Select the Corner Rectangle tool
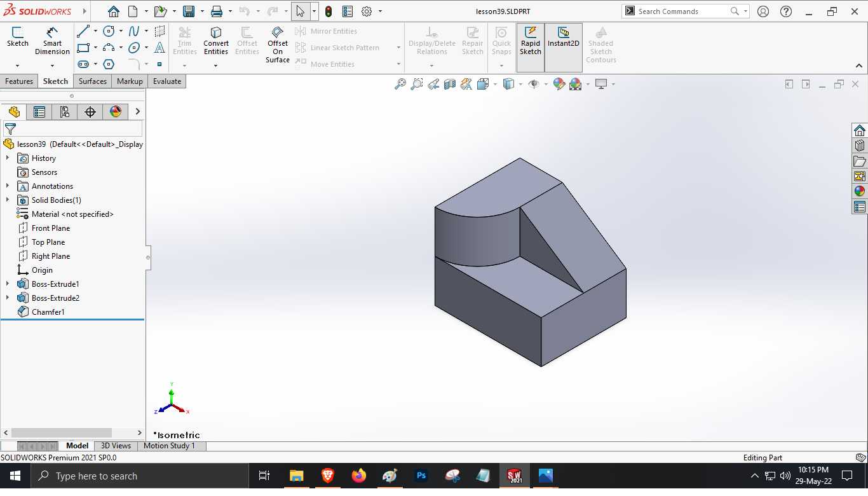This screenshot has width=868, height=496. pyautogui.click(x=83, y=48)
